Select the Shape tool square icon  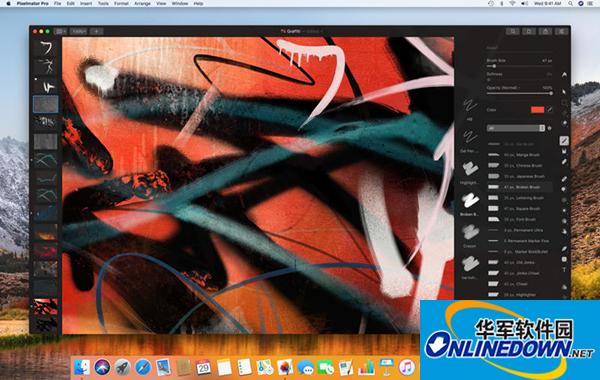click(564, 259)
